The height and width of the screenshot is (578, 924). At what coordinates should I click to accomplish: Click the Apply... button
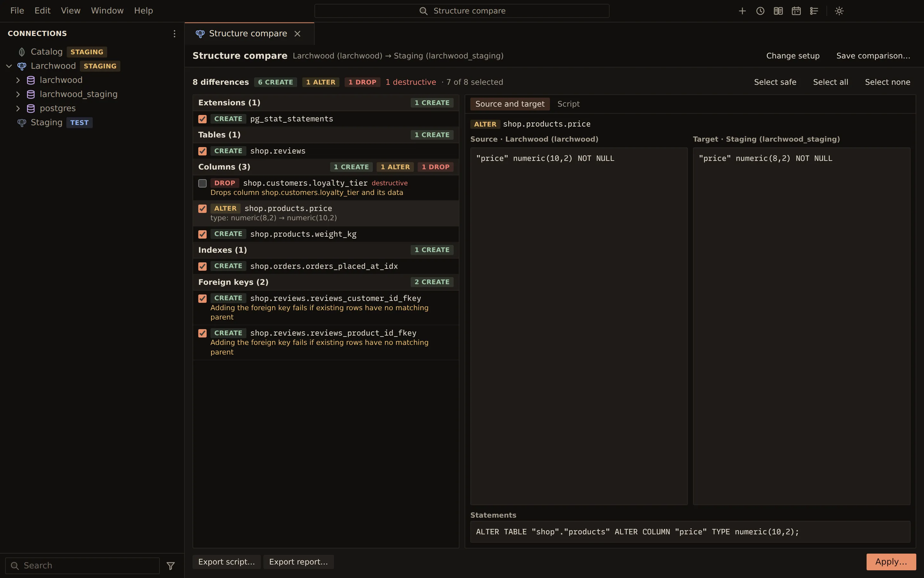point(891,562)
